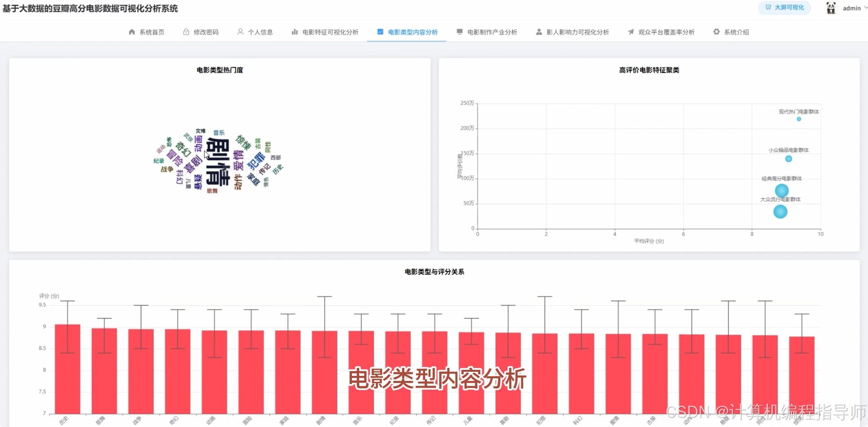Click the 传记 word in word cloud
The image size is (868, 427).
265,168
